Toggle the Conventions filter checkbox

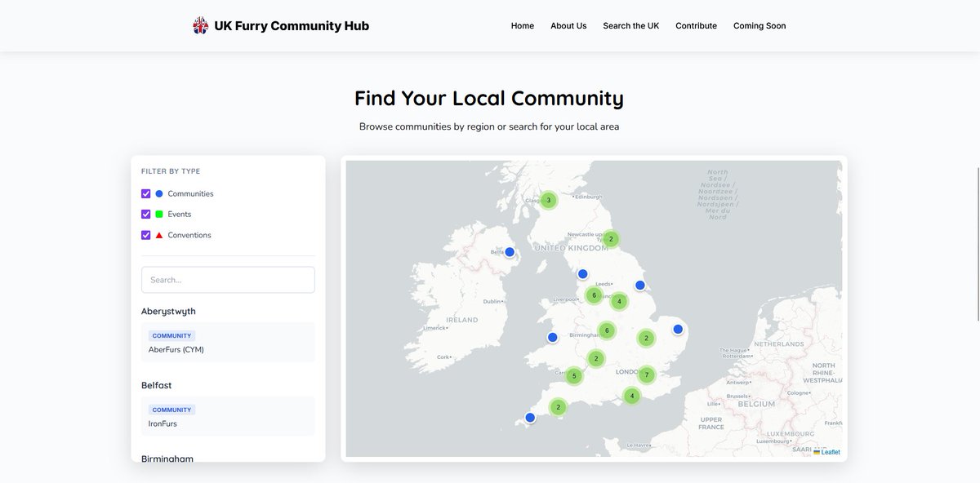(146, 235)
